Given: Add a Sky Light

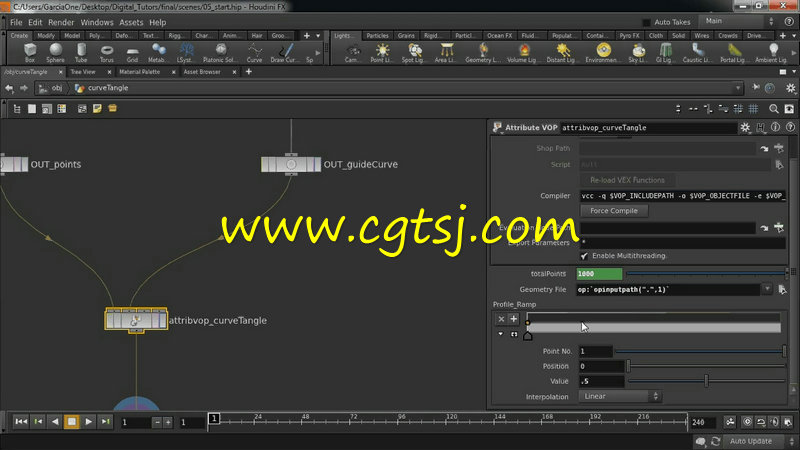Looking at the screenshot, I should 638,53.
